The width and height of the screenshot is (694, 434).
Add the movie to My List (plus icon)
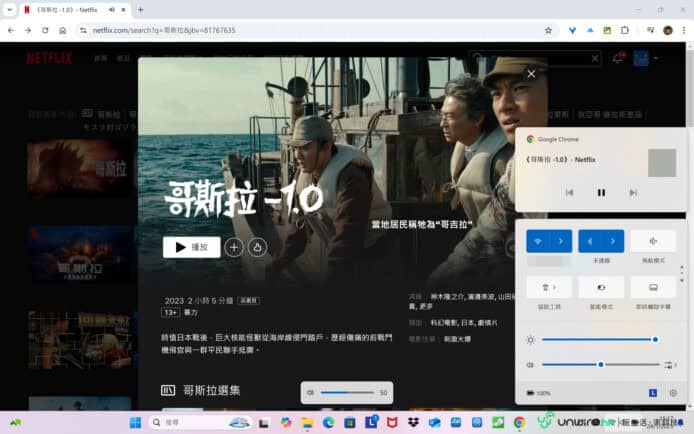click(234, 247)
